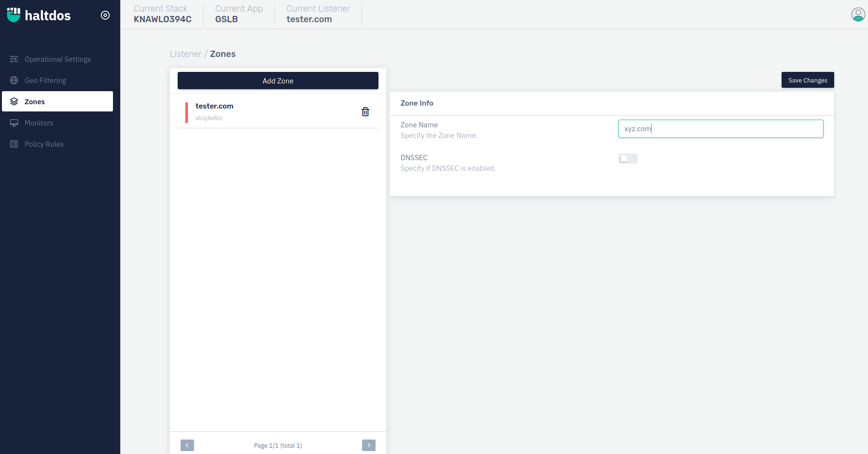Image resolution: width=868 pixels, height=454 pixels.
Task: Click the Geo Filtering globe icon
Action: [x=14, y=81]
